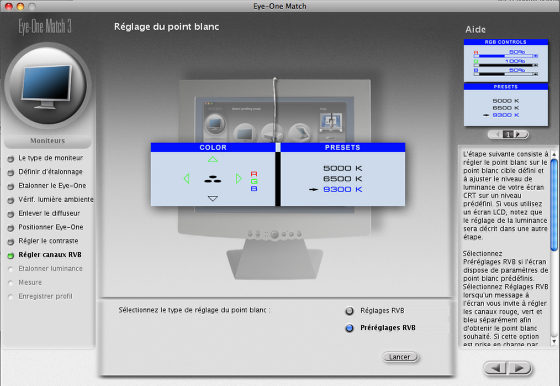Image resolution: width=560 pixels, height=386 pixels.
Task: Select the Préréglages RVB radio button
Action: coord(349,328)
